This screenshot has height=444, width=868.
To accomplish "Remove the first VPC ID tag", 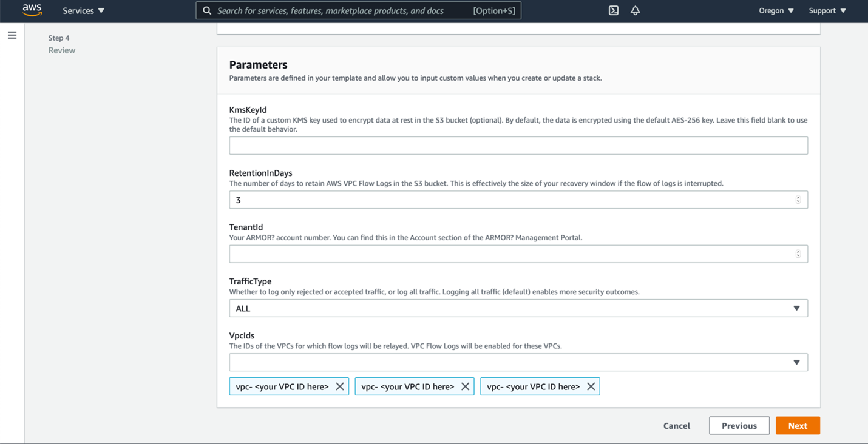I will pyautogui.click(x=340, y=386).
